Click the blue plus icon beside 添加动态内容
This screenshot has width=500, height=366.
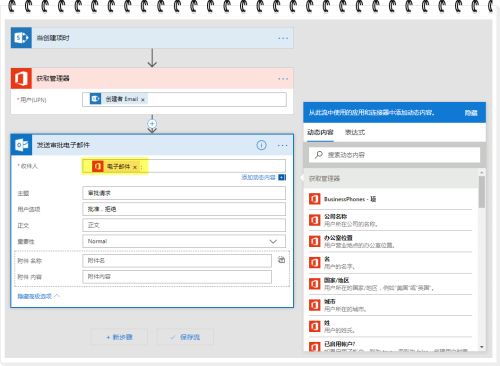point(282,177)
